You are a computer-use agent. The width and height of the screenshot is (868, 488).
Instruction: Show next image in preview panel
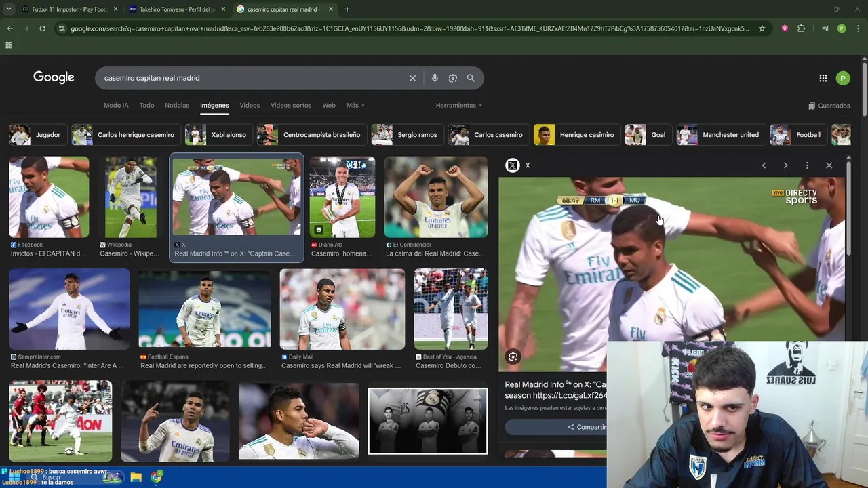[x=785, y=165]
